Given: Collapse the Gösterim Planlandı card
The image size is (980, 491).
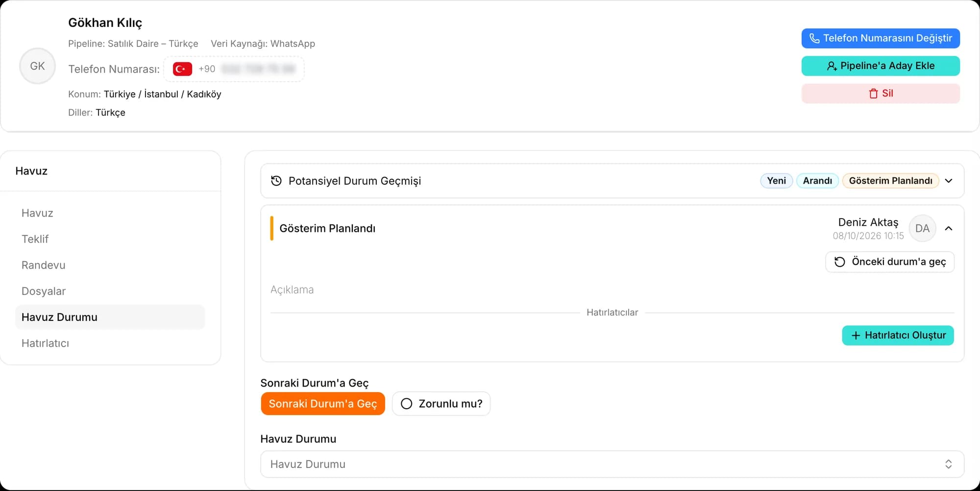Looking at the screenshot, I should coord(949,228).
